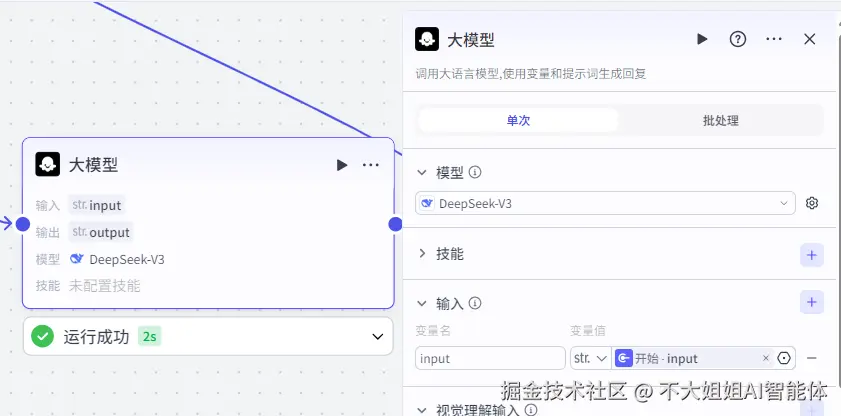Expand the 运行成功 result details chevron
This screenshot has height=416, width=841.
[378, 337]
